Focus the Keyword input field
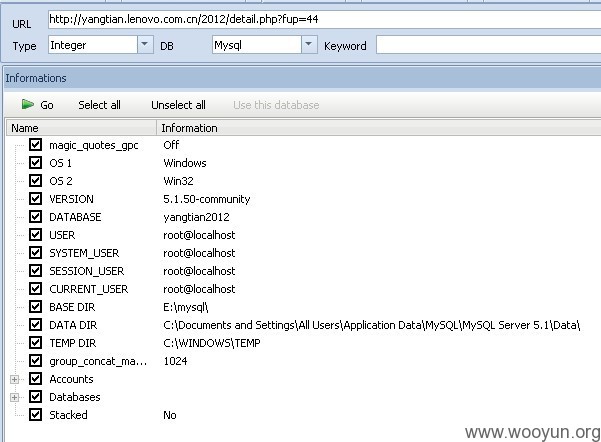The height and width of the screenshot is (442, 601). 488,45
